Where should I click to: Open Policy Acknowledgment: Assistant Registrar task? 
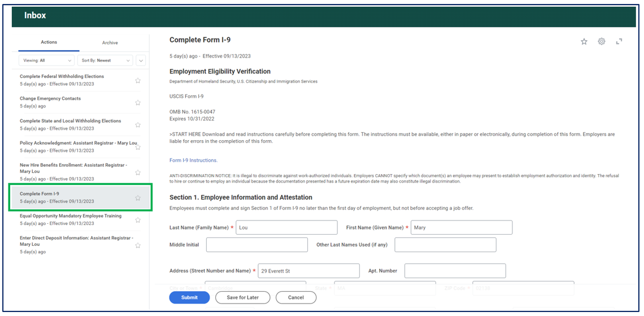80,147
